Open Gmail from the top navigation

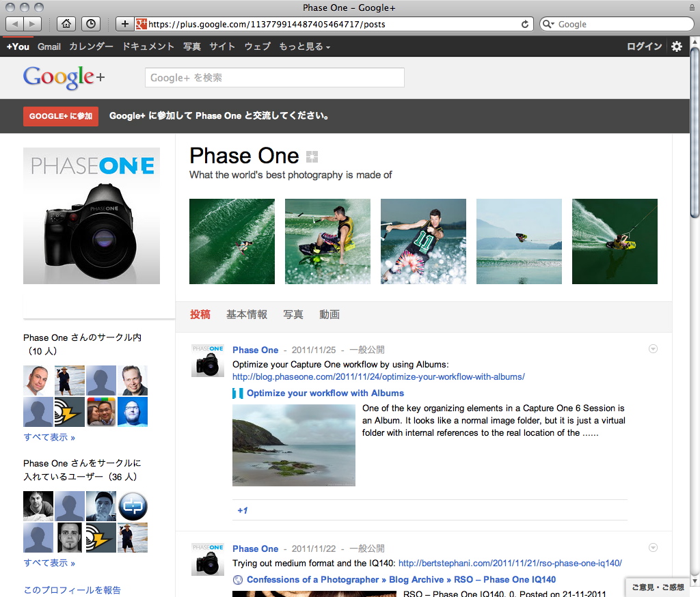coord(49,46)
